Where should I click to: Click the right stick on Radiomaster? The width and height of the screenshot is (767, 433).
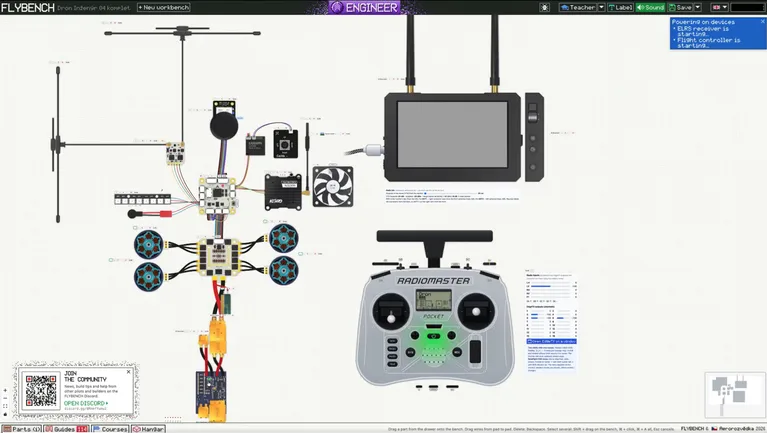476,311
